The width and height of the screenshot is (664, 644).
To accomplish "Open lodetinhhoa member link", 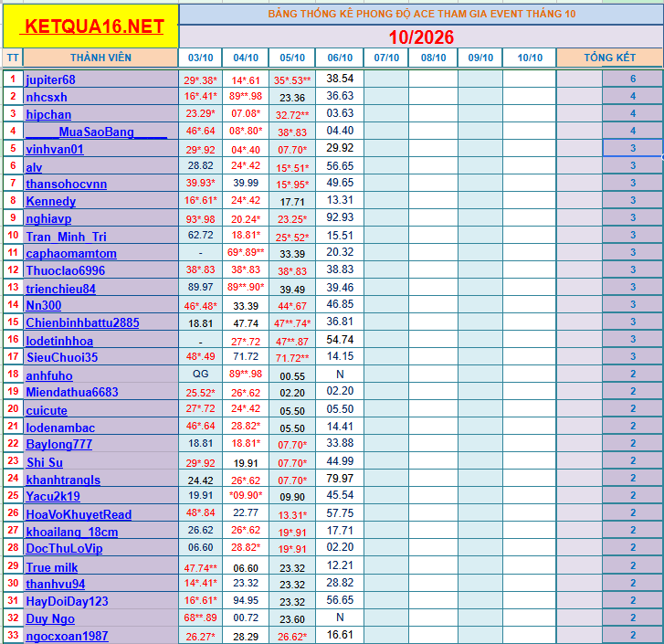I will point(59,341).
